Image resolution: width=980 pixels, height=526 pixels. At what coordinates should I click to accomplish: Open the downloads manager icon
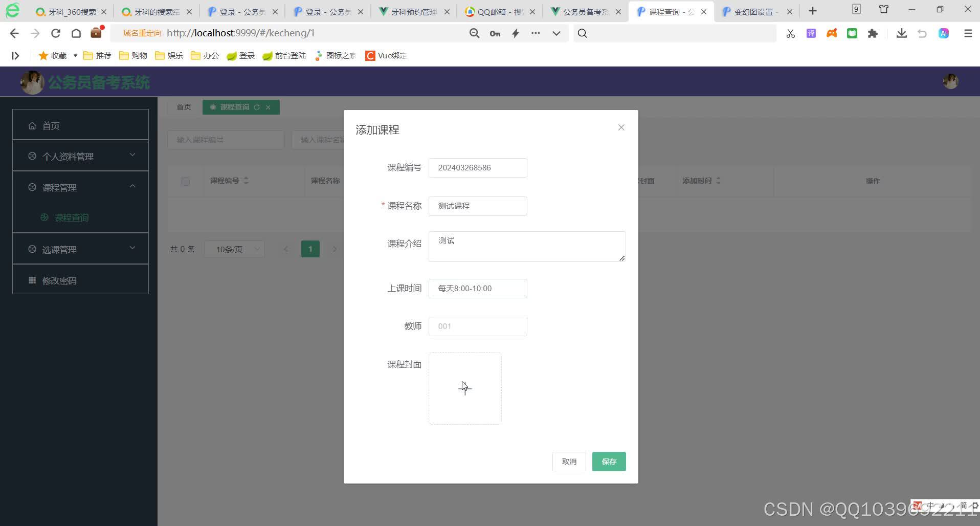click(901, 33)
